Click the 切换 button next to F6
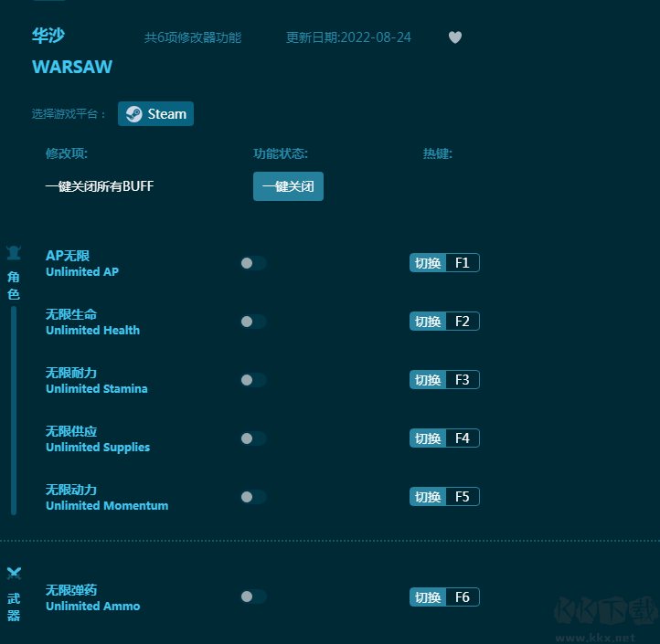660x644 pixels. (x=428, y=597)
